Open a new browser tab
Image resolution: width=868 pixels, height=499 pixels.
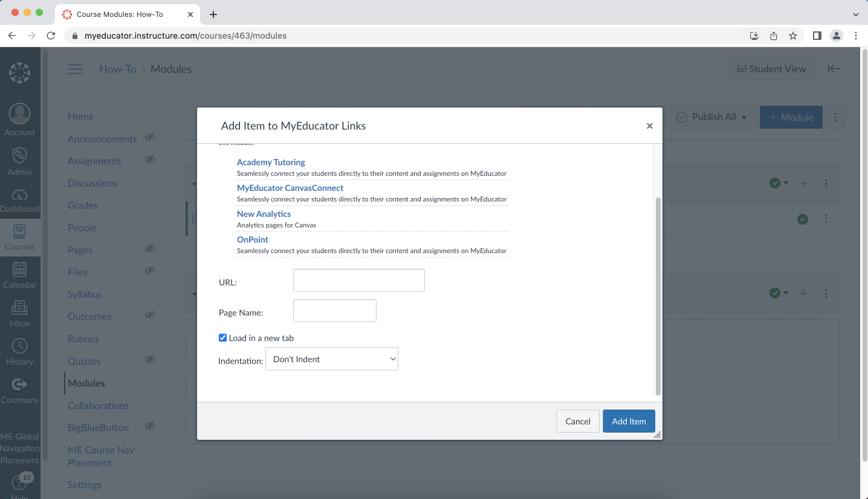(213, 14)
